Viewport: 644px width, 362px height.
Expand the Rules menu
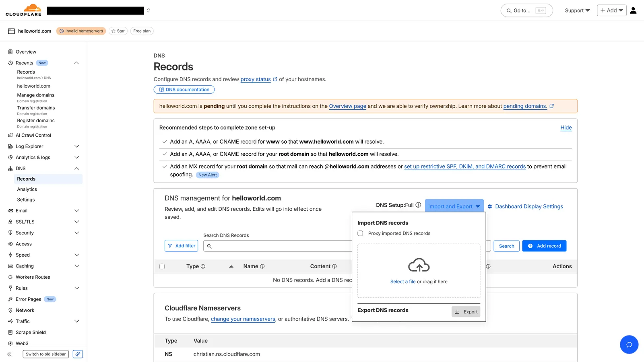[76, 288]
